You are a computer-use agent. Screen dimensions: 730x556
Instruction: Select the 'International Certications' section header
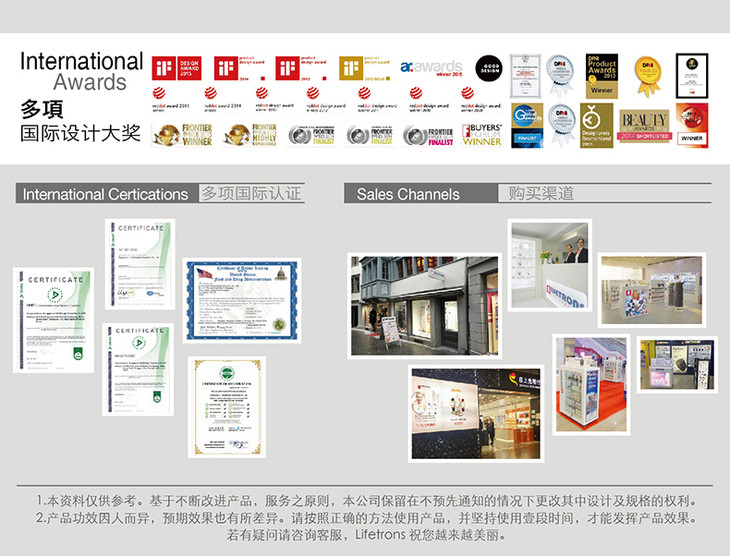click(105, 194)
